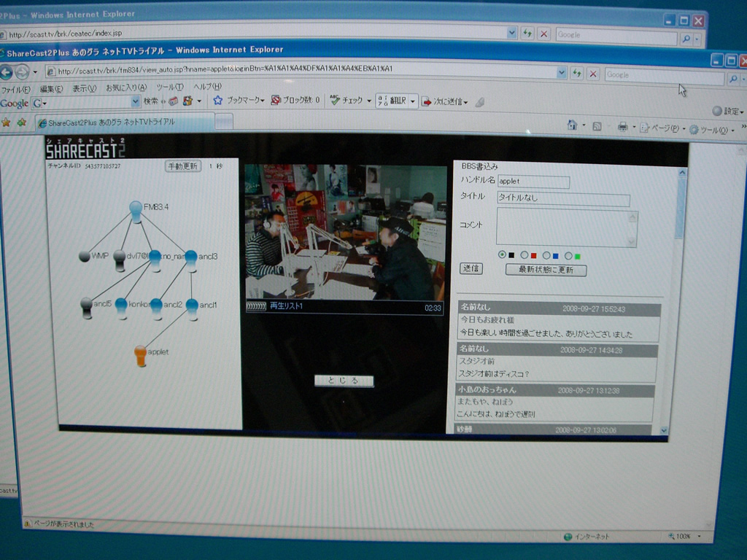747x560 pixels.
Task: Open the チェック dropdown arrow
Action: [x=368, y=101]
